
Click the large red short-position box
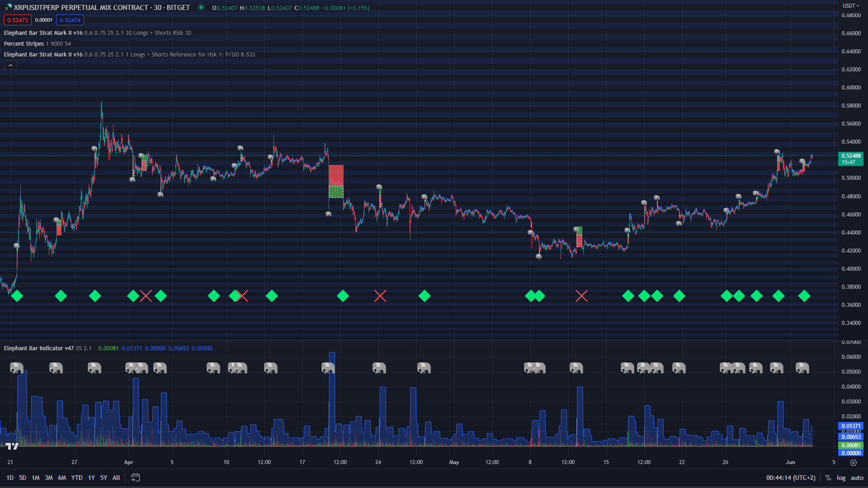pyautogui.click(x=336, y=175)
